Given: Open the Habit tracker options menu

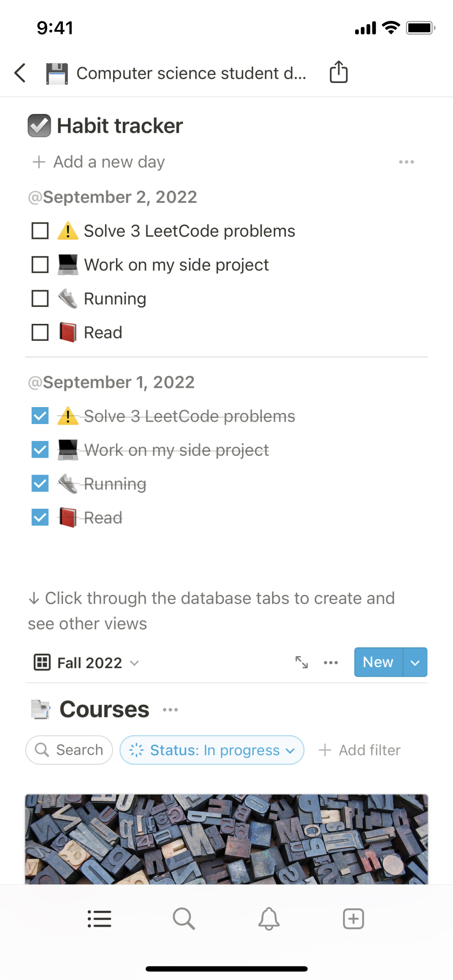Looking at the screenshot, I should click(x=406, y=162).
